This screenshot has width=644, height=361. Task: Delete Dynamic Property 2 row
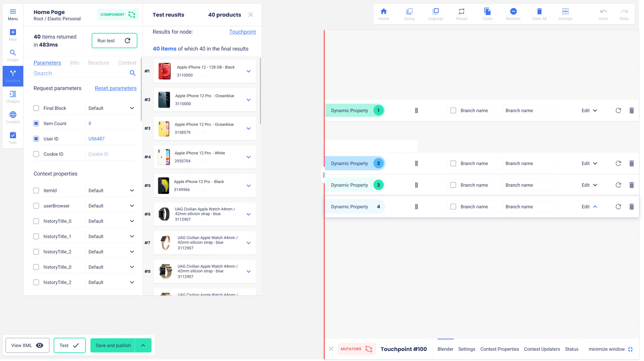[x=631, y=163]
